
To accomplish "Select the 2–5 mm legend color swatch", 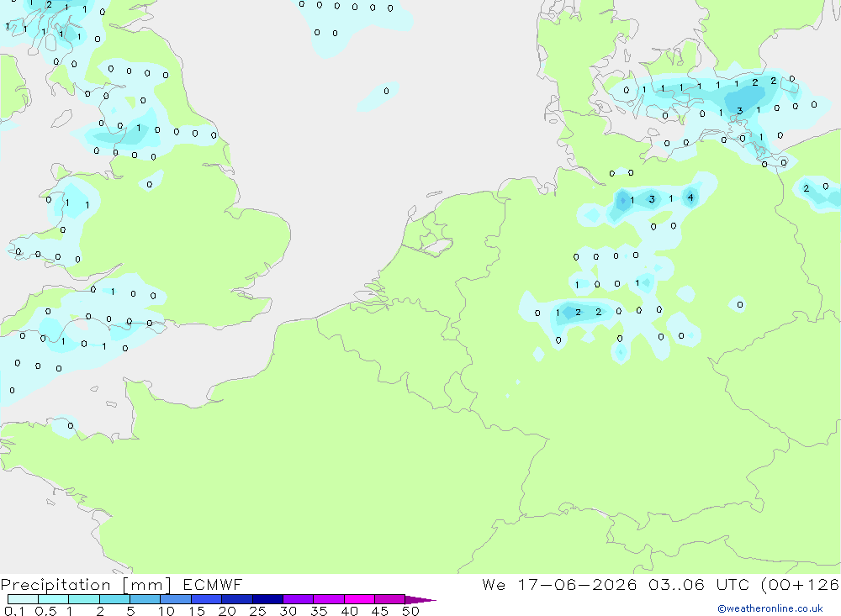I will click(x=114, y=599).
